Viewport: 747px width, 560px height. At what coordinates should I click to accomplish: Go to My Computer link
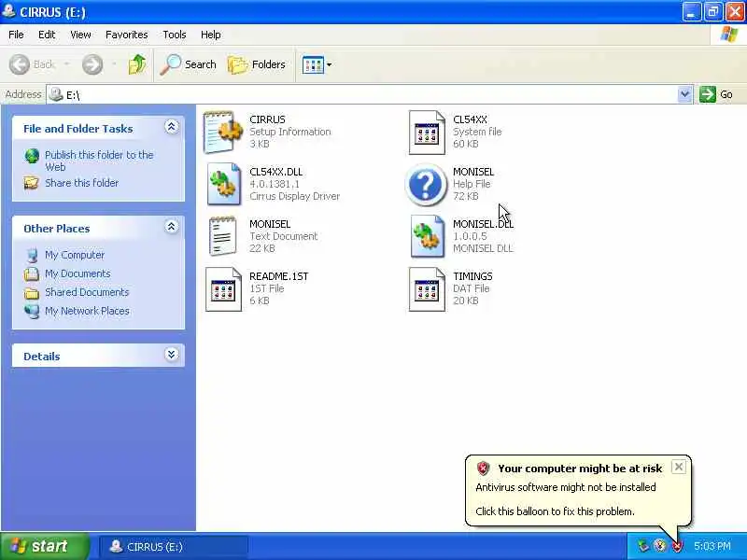tap(75, 255)
